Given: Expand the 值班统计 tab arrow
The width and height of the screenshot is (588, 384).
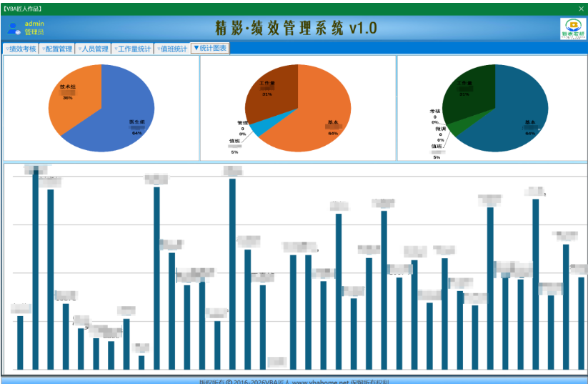Looking at the screenshot, I should pos(159,49).
